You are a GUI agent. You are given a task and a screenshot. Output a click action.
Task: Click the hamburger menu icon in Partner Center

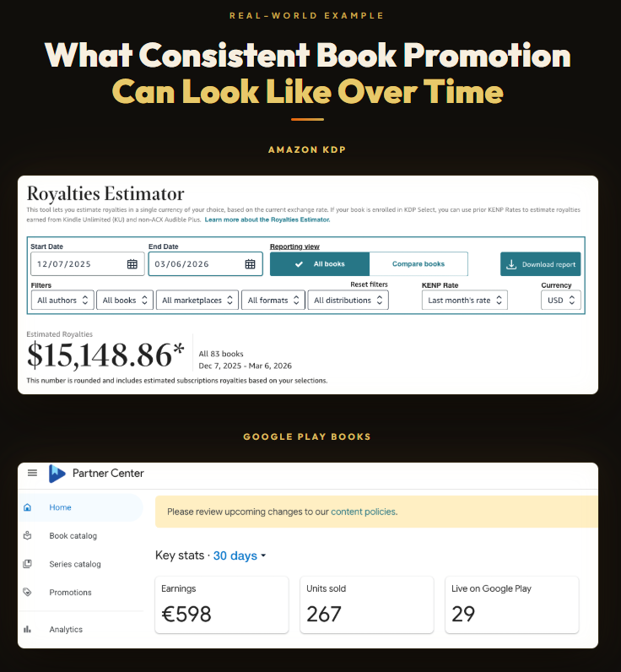(x=33, y=474)
